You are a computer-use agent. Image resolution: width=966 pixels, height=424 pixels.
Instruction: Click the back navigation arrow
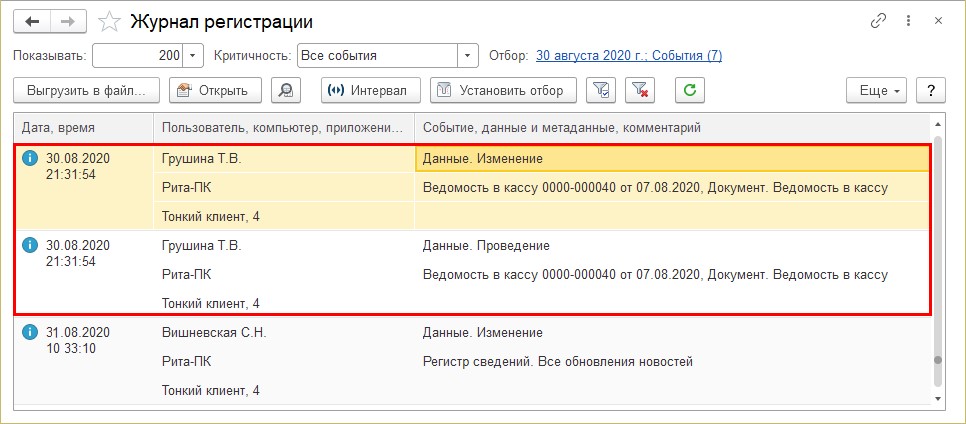point(32,22)
